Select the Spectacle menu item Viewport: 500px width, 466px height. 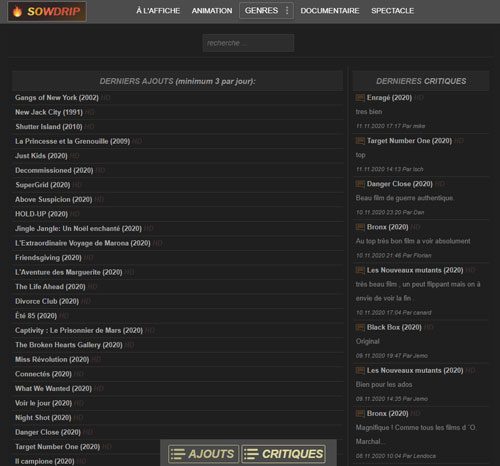pos(392,11)
